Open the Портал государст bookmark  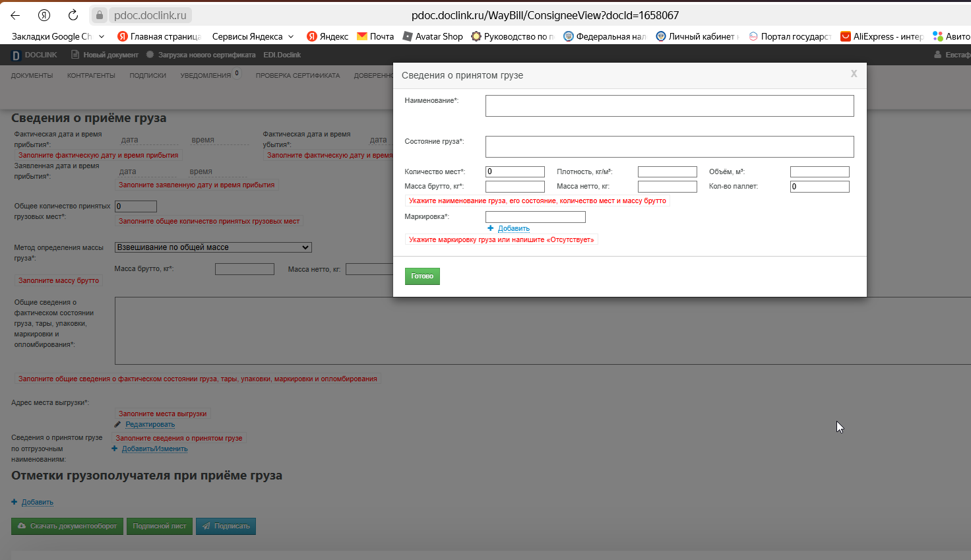point(790,36)
